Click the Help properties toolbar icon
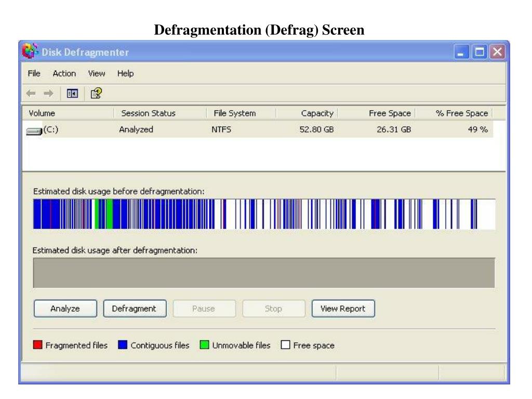This screenshot has height=399, width=532. pyautogui.click(x=96, y=92)
